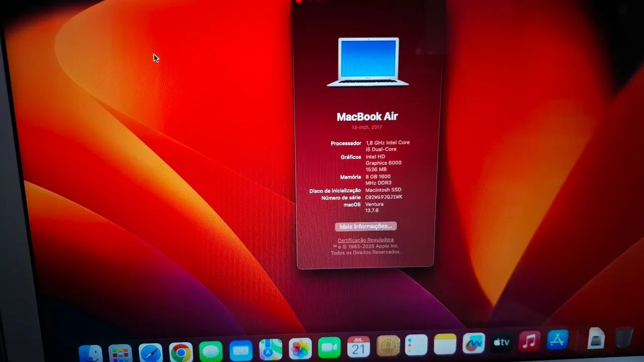Open the Trash in the Dock
The image size is (644, 362).
(x=624, y=337)
